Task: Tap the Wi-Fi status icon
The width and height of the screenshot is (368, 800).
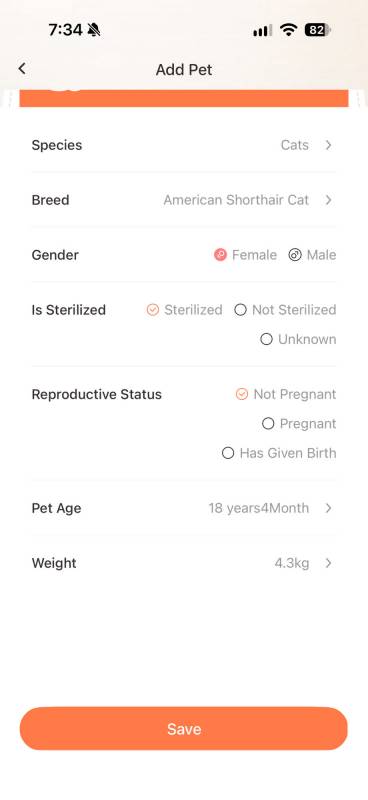Action: [289, 30]
